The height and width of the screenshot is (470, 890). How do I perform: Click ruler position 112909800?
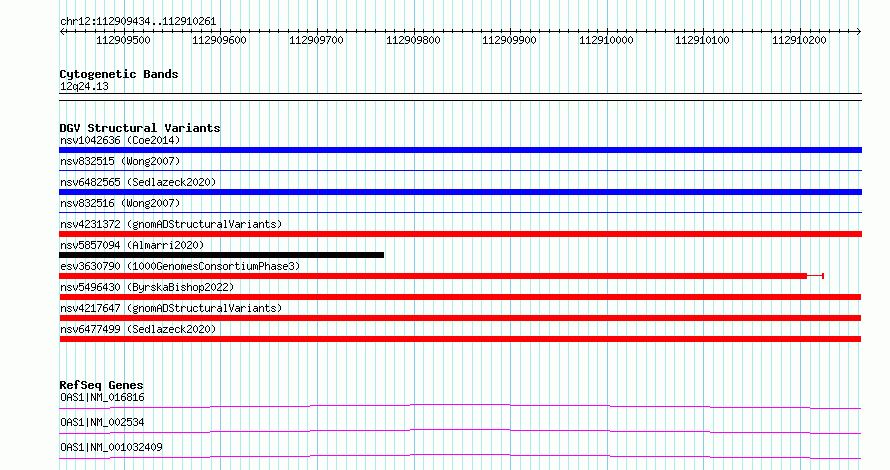(x=413, y=40)
